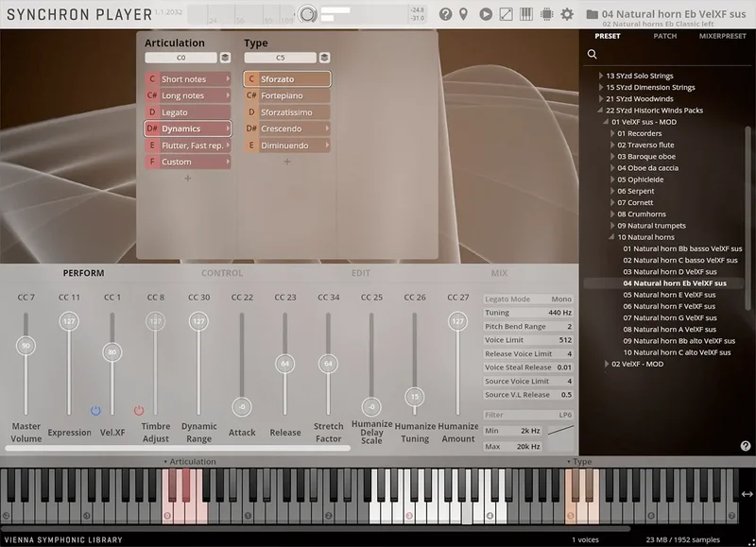The height and width of the screenshot is (547, 756).
Task: Load 10 Natural horn C alto VelXF sus
Action: (677, 352)
